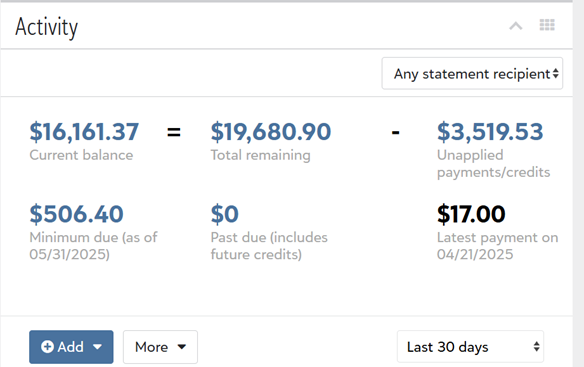Click the plus icon on Add button
Viewport: 584px width, 367px height.
47,347
